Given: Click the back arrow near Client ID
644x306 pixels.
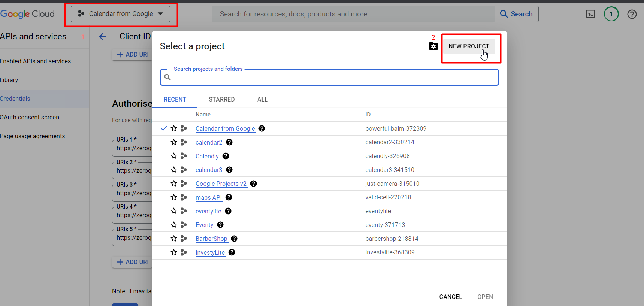Looking at the screenshot, I should [x=103, y=36].
